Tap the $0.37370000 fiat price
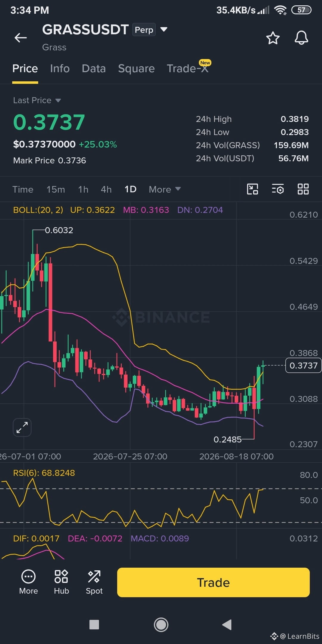The image size is (322, 644). (x=44, y=144)
